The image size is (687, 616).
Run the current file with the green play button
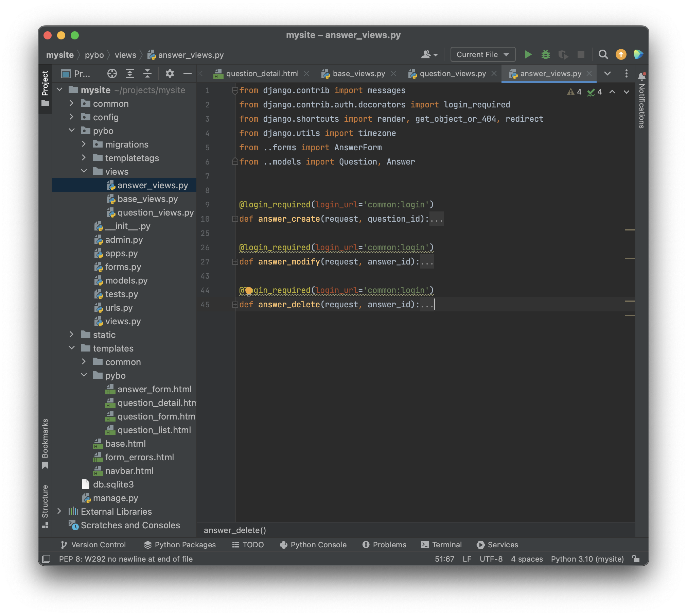point(528,54)
